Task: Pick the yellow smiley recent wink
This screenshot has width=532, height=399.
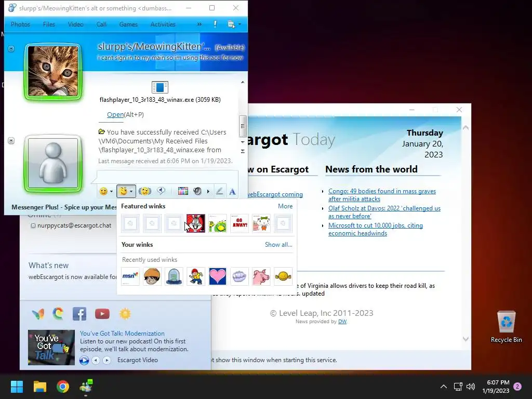Action: tap(283, 276)
